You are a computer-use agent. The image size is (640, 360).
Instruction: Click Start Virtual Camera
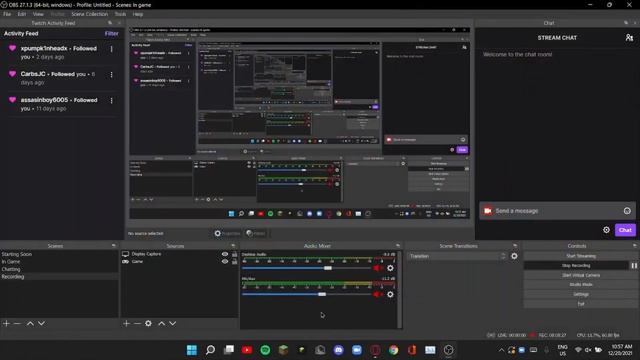[x=580, y=275]
